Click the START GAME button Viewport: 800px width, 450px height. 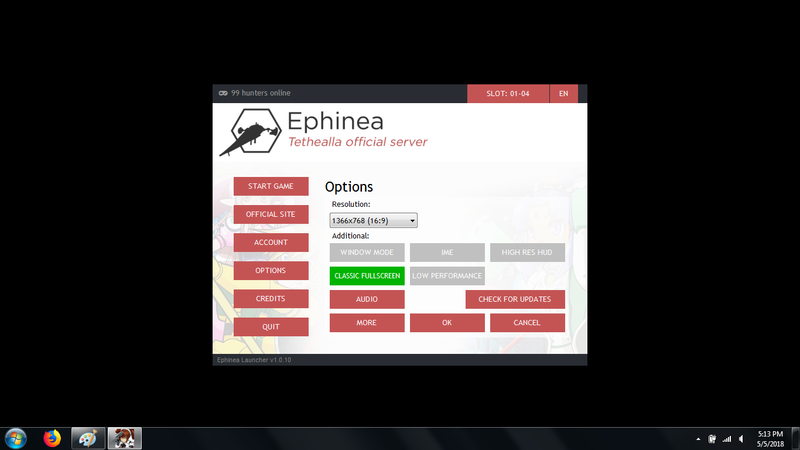tap(271, 186)
